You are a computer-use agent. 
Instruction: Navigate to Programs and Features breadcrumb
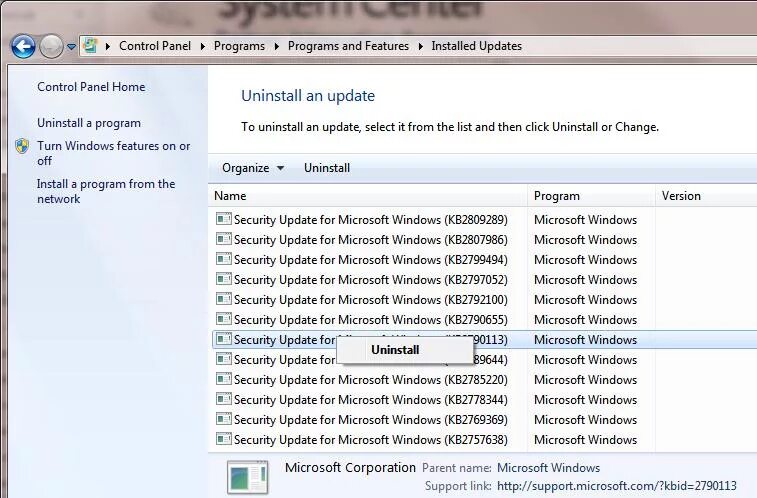tap(348, 46)
